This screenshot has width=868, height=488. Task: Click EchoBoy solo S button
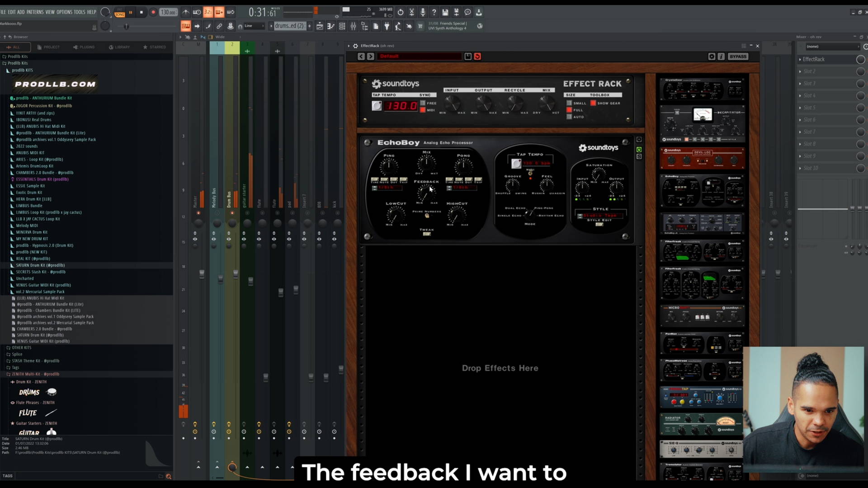[639, 157]
